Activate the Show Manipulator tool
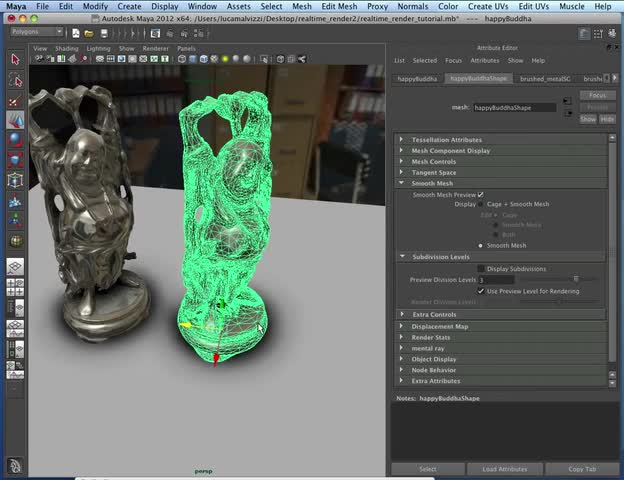Screen dimensions: 624x480 pyautogui.click(x=15, y=220)
